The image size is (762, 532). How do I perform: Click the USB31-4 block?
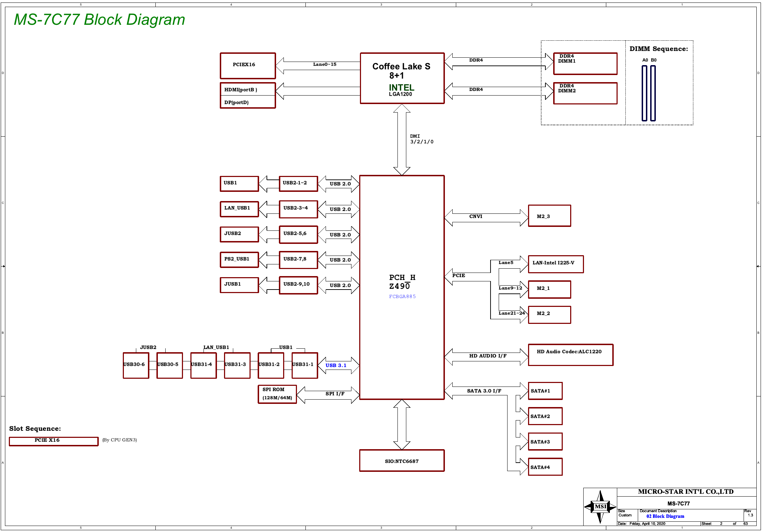point(204,365)
